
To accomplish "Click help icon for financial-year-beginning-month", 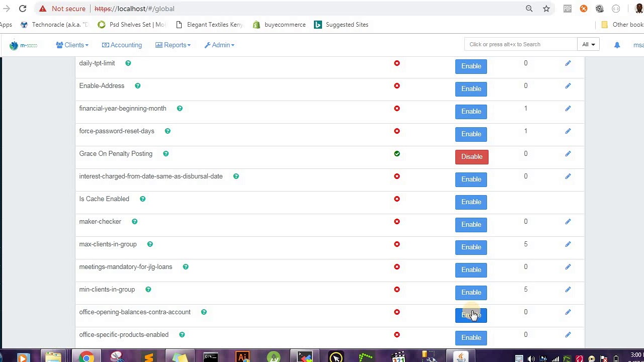I will (x=180, y=109).
